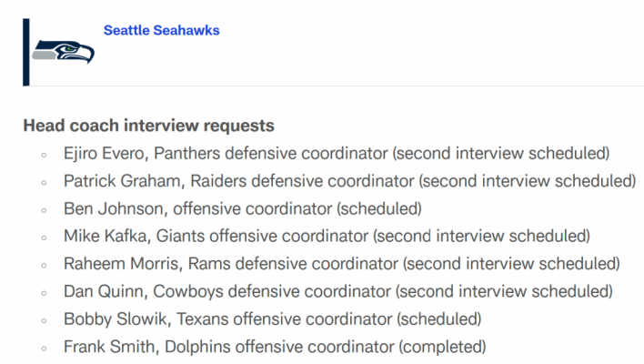Click the bullet beside Bobby Slowik
644x364 pixels.
(x=44, y=321)
